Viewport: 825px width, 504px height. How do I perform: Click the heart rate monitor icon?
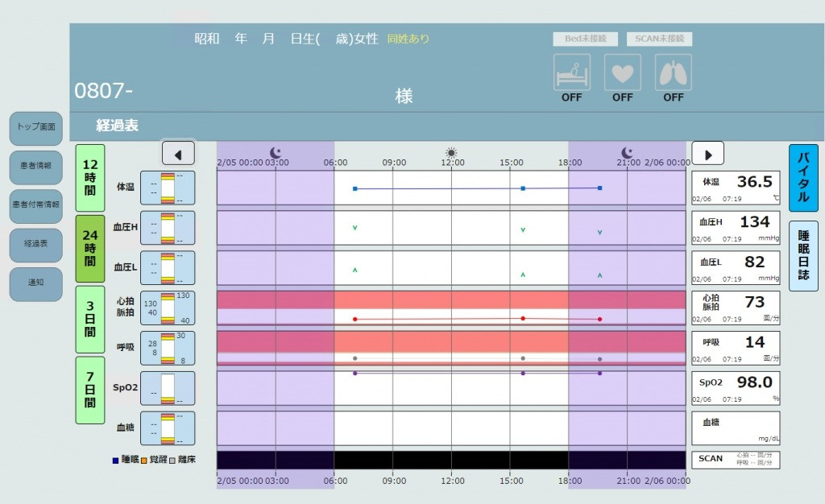622,72
